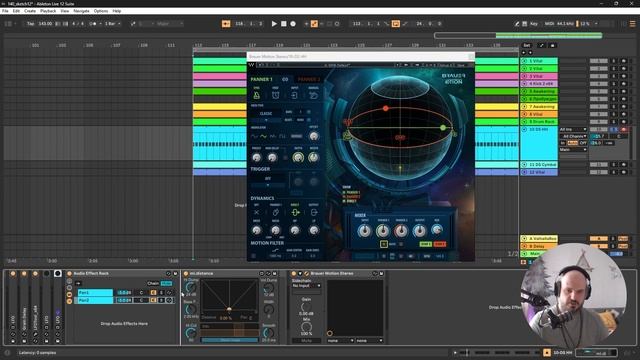The height and width of the screenshot is (360, 640).
Task: Select the Off icon in Dynamics section
Action: [x=257, y=212]
